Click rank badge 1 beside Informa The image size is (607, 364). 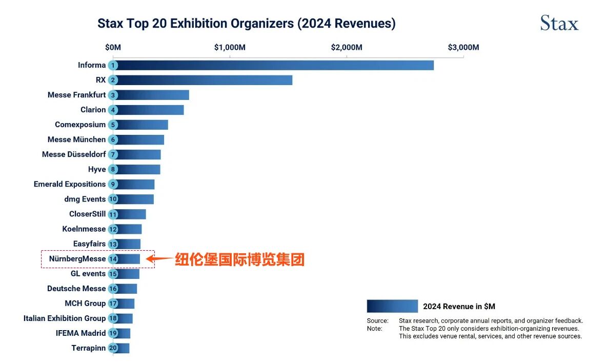pos(113,65)
